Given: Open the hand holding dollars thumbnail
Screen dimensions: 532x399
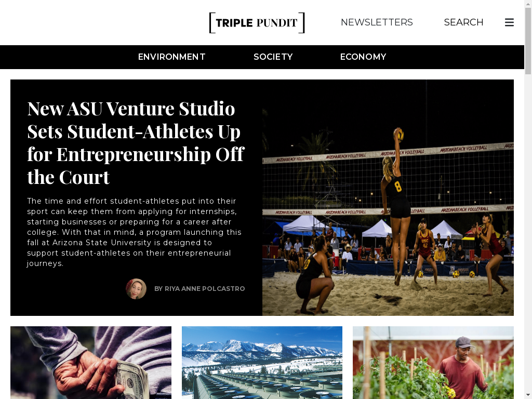Looking at the screenshot, I should [91, 363].
